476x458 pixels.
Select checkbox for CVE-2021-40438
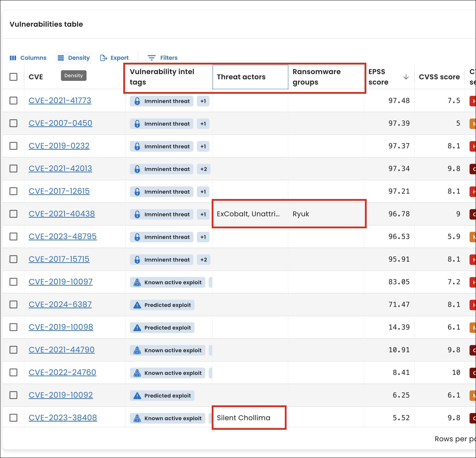point(13,214)
